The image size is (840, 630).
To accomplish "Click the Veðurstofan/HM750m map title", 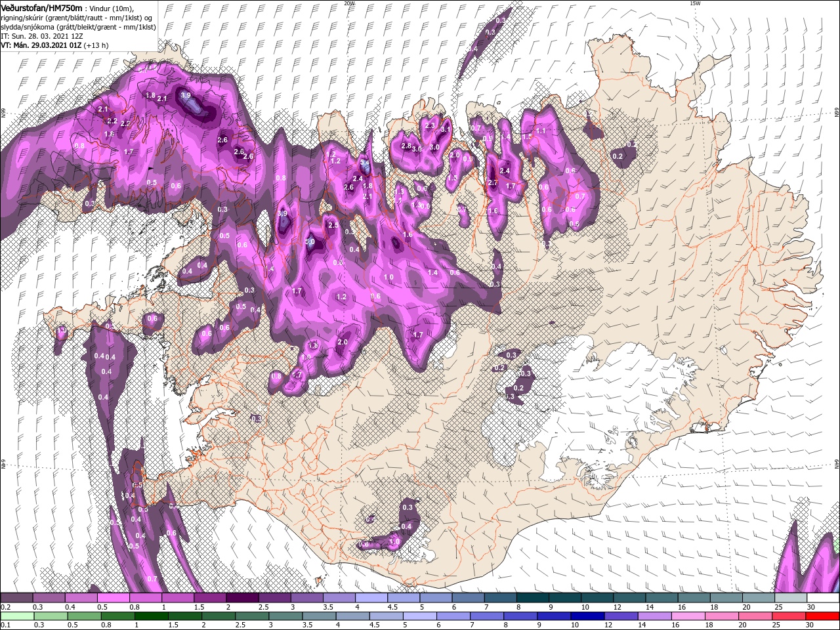I will point(41,7).
